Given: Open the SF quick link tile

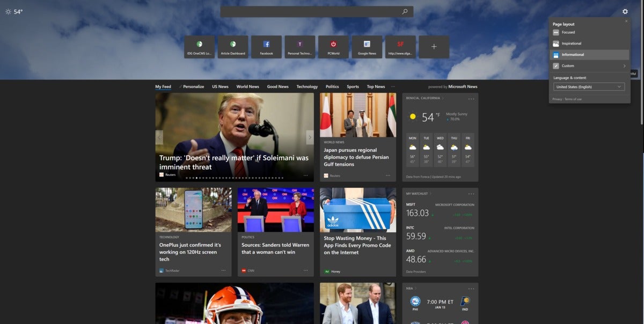Looking at the screenshot, I should pos(400,47).
